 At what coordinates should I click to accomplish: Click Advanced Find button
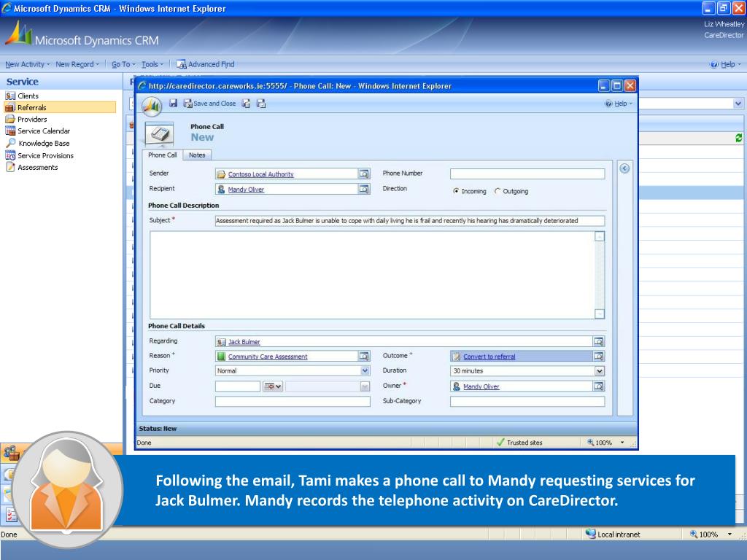click(205, 64)
